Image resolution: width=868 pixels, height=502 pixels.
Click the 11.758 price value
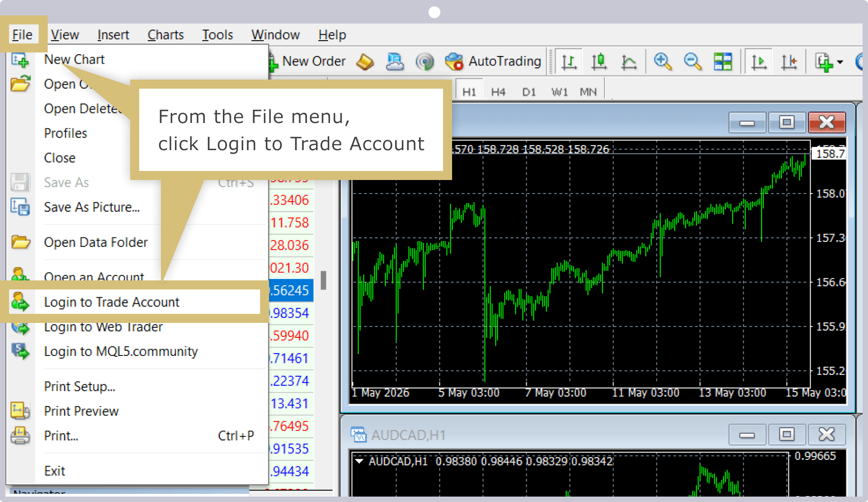click(x=290, y=223)
